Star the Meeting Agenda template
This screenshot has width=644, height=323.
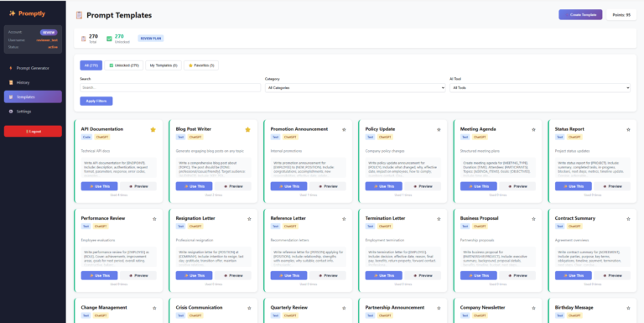pyautogui.click(x=533, y=129)
